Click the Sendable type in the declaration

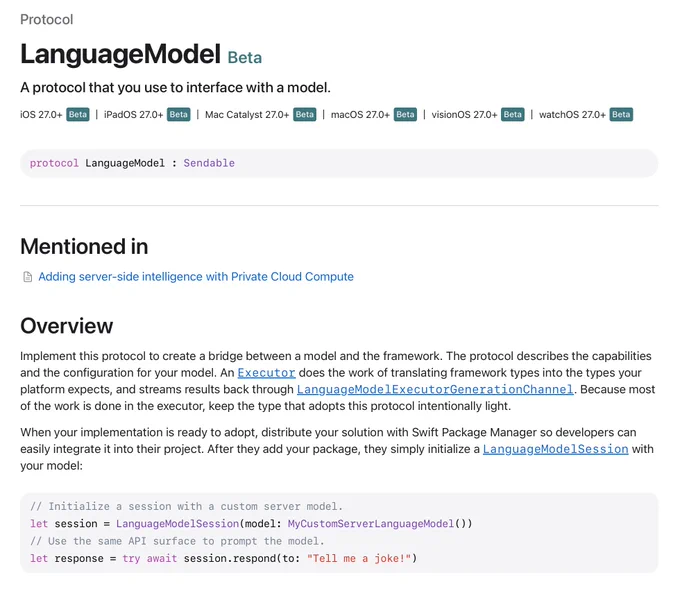pyautogui.click(x=209, y=163)
